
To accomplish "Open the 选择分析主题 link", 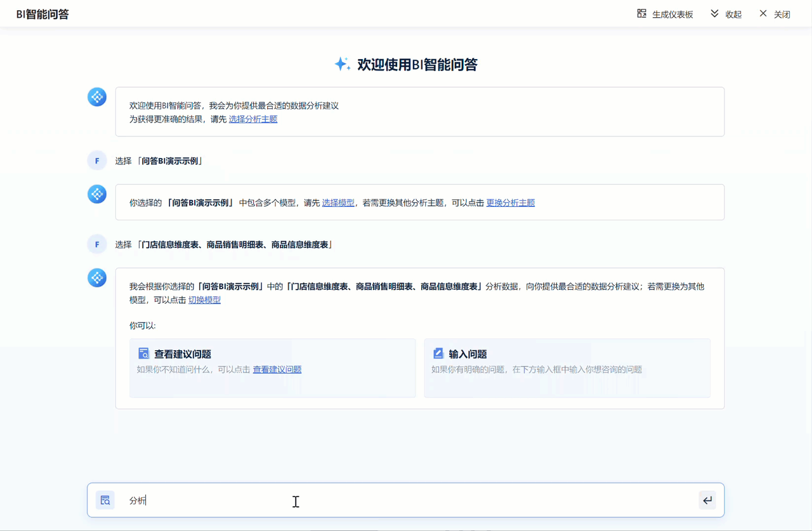I will click(253, 119).
